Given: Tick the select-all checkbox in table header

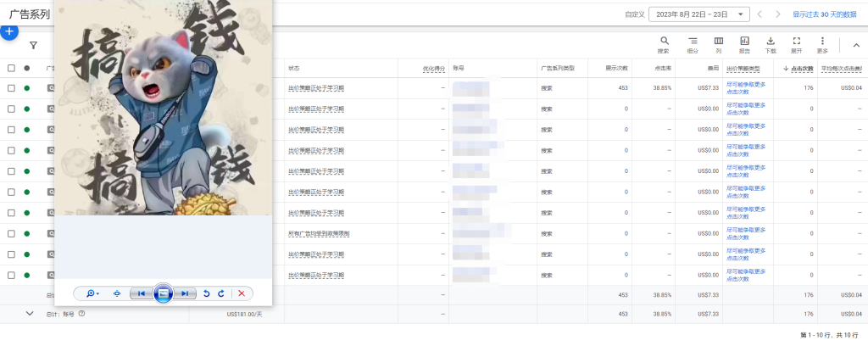Looking at the screenshot, I should click(11, 68).
